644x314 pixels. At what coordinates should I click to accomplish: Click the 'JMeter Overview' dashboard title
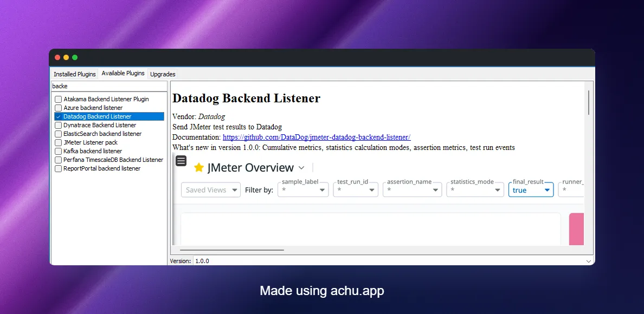(250, 168)
